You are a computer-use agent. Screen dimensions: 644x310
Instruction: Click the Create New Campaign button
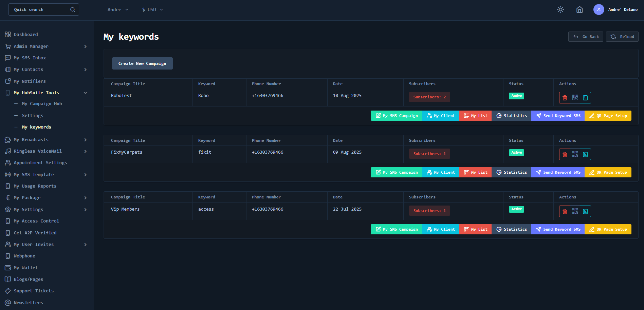pos(142,63)
